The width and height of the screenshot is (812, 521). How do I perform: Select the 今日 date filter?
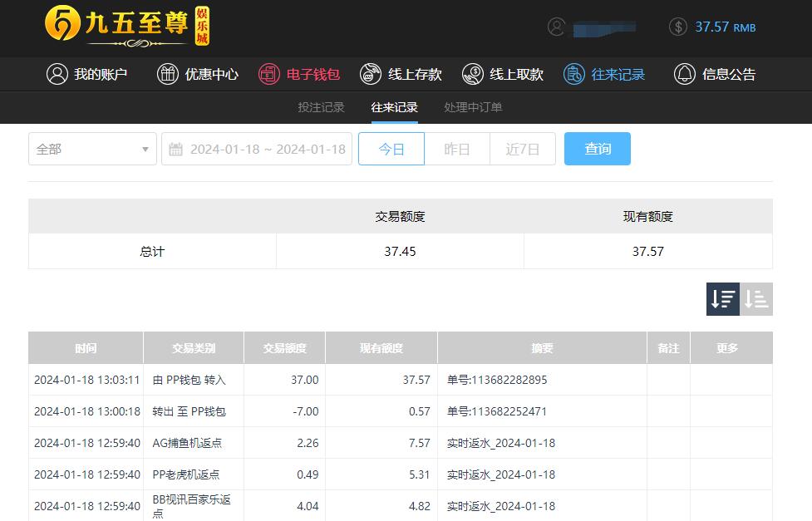[x=391, y=149]
